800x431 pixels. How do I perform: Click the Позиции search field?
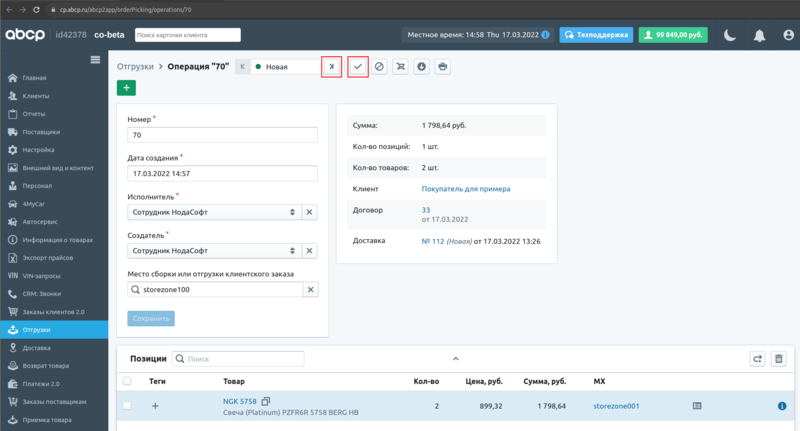[x=238, y=359]
